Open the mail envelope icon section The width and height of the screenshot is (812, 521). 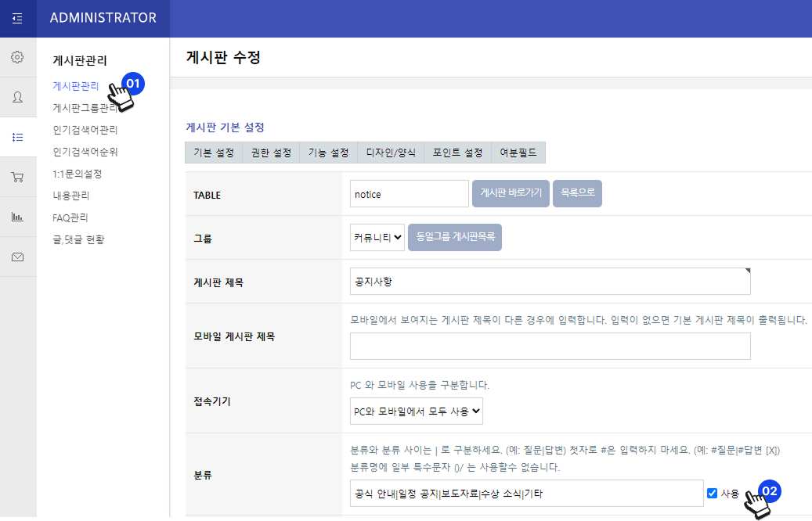click(17, 257)
